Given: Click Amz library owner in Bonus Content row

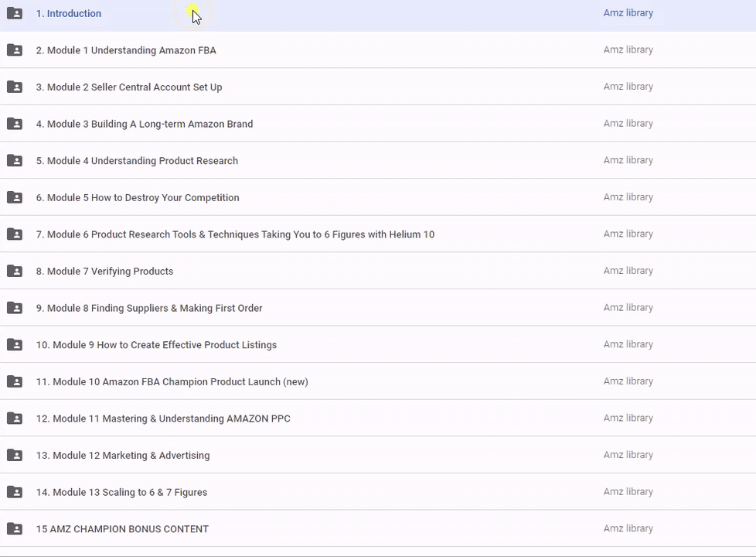Looking at the screenshot, I should tap(628, 528).
